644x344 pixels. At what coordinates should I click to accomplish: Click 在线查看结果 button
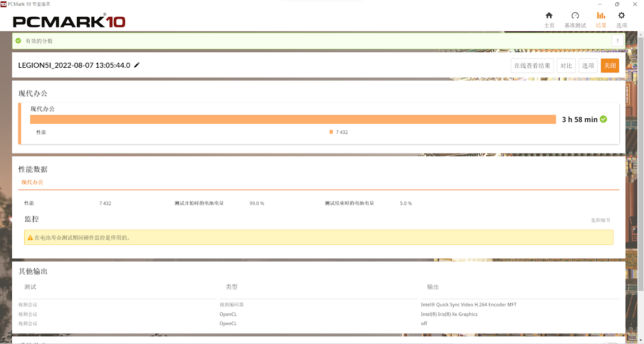(532, 66)
